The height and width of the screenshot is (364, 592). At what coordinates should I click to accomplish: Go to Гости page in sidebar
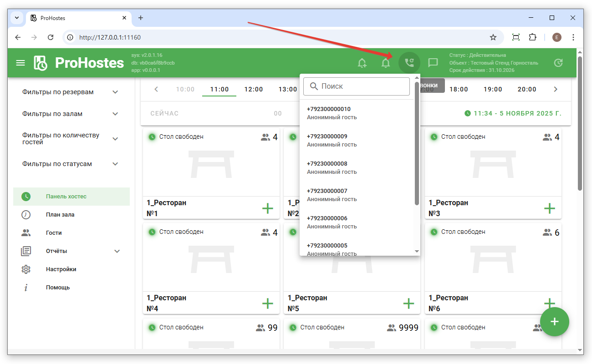(x=54, y=233)
